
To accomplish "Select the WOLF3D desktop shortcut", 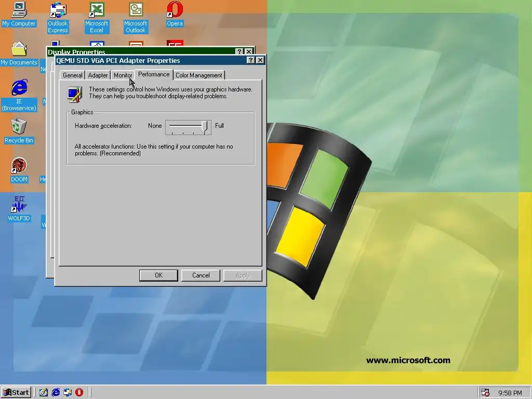I will (19, 209).
